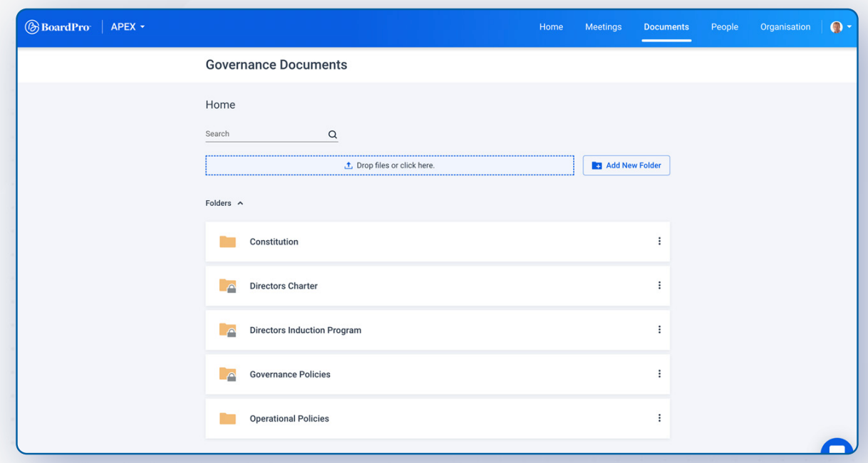Click the locked Directors Charter folder icon
868x463 pixels.
pyautogui.click(x=227, y=286)
